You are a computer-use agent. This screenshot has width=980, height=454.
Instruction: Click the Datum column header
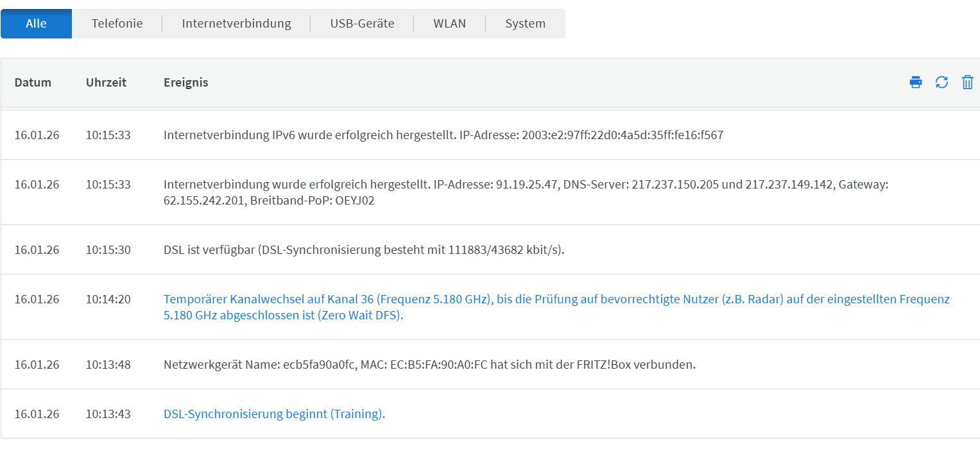coord(33,82)
